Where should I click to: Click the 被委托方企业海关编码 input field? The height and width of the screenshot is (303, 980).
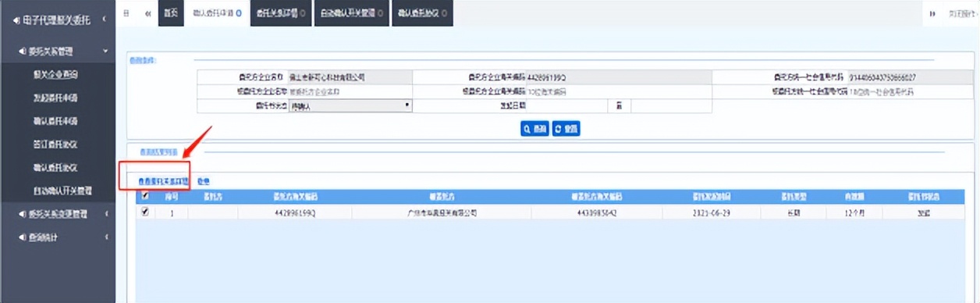click(619, 91)
